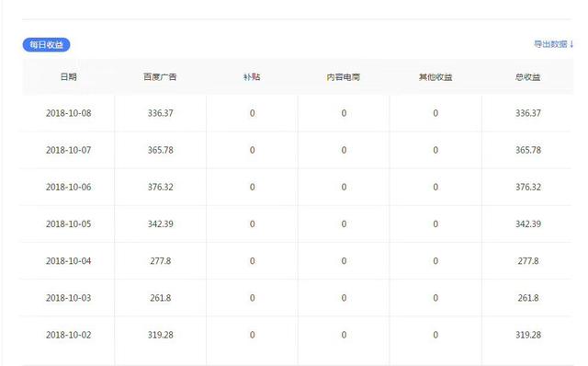Click the 日期 column header
588x366 pixels.
68,77
